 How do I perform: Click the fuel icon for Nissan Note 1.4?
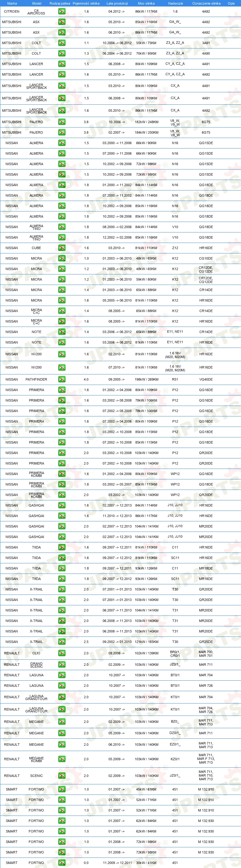tap(62, 332)
